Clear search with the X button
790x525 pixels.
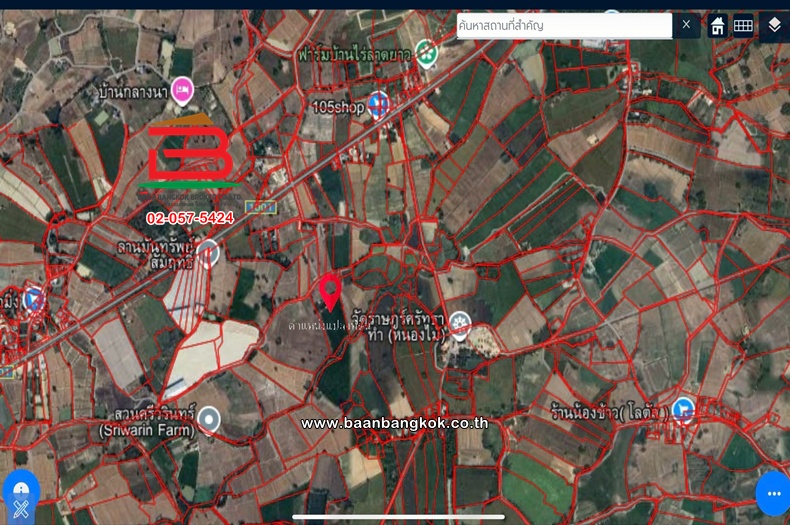coord(686,25)
